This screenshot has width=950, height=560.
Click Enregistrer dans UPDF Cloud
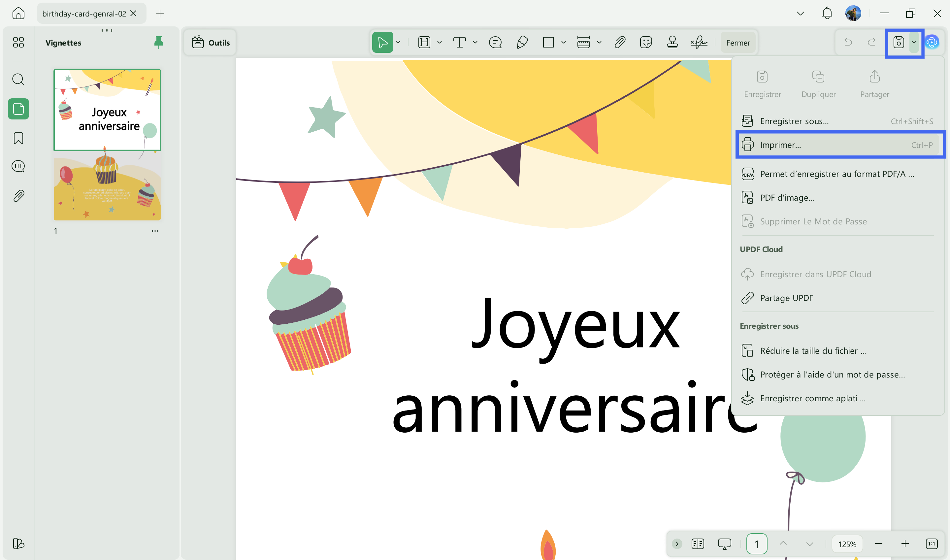(837, 274)
